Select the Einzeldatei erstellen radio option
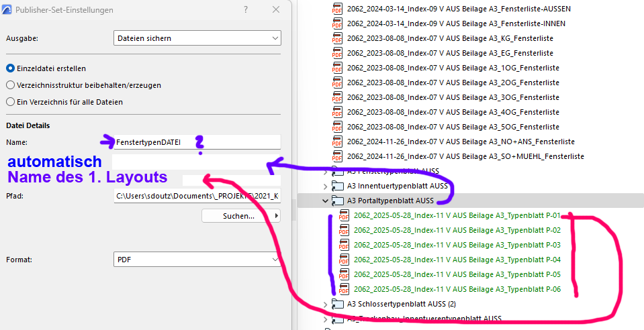This screenshot has width=644, height=330. 10,68
